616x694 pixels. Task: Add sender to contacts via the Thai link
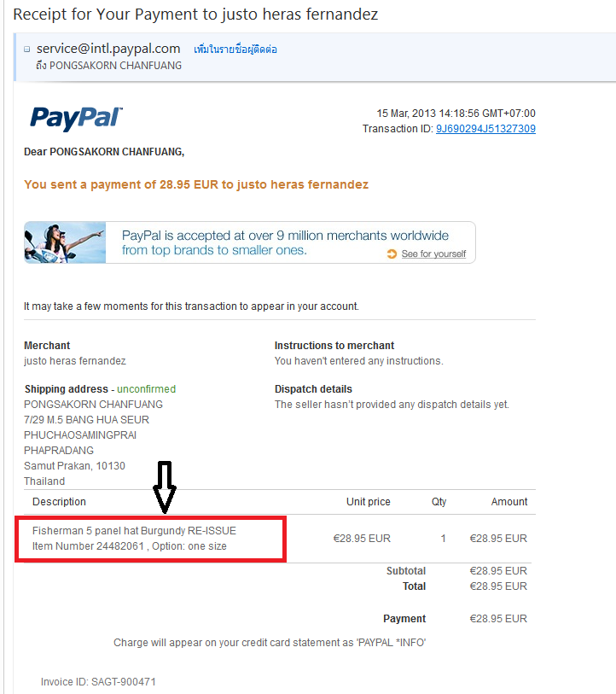[x=235, y=50]
